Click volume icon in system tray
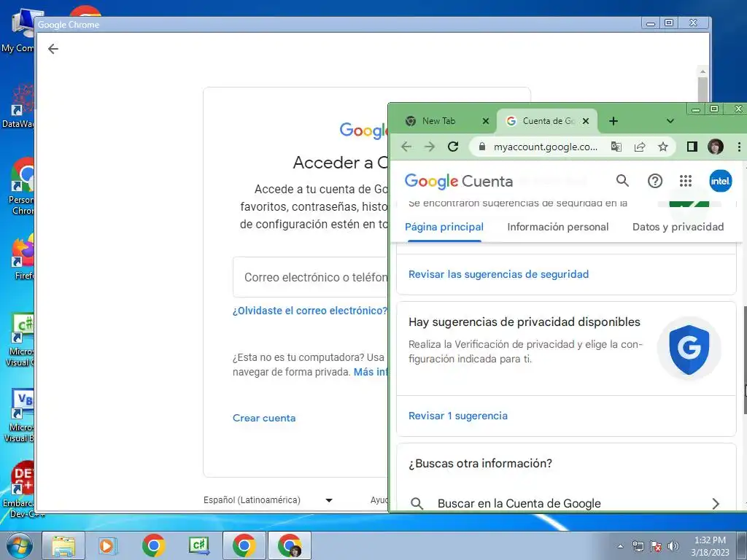 [673, 546]
